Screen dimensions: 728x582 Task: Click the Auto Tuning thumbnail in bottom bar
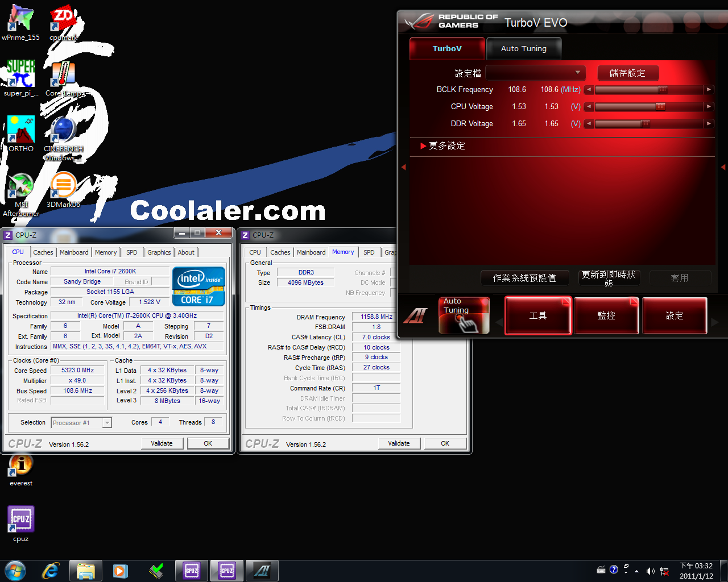(464, 315)
